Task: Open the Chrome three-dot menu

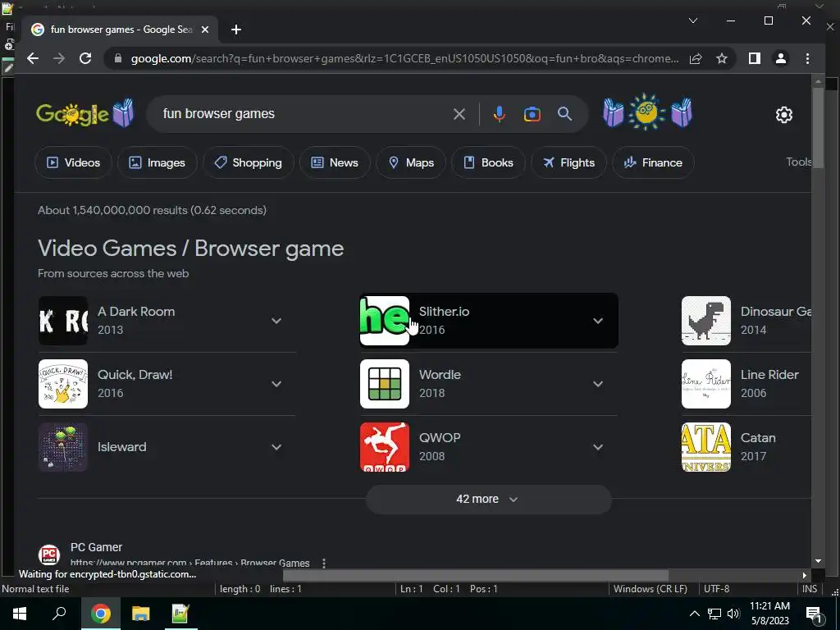Action: [807, 58]
